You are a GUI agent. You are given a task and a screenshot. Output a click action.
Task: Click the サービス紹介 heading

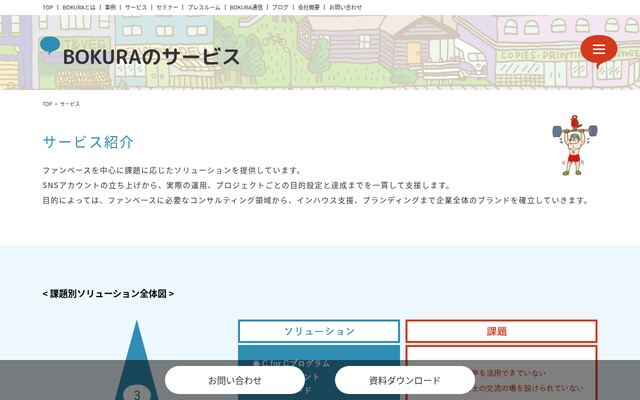(88, 142)
